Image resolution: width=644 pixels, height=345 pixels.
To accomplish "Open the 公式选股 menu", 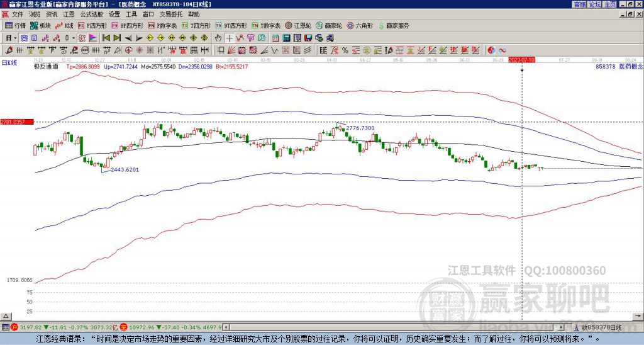I will click(x=91, y=14).
